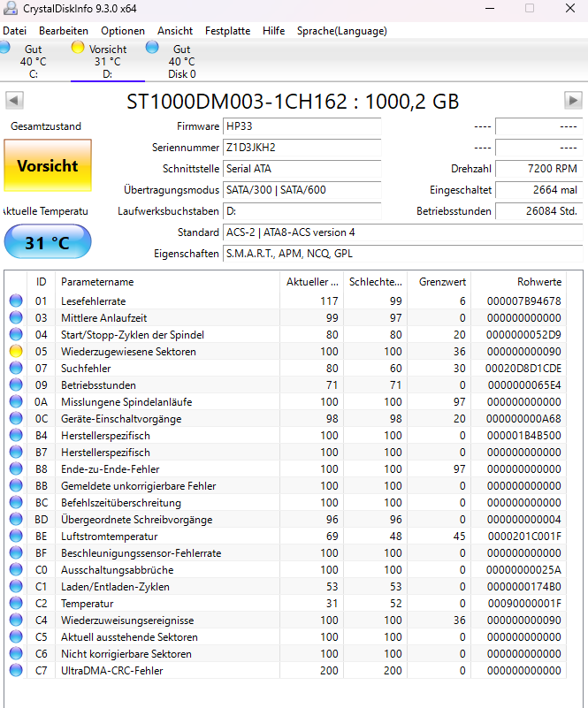Open the Optionen menu

point(123,31)
